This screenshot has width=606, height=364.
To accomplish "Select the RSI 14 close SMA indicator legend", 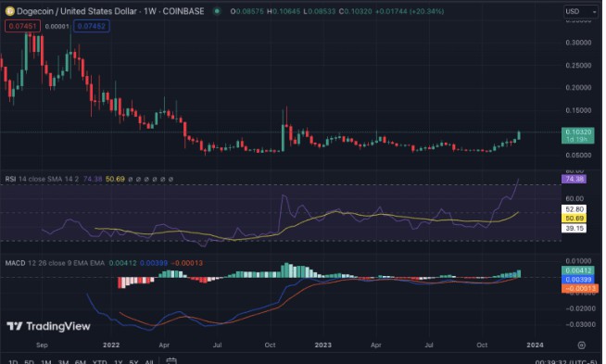I will (42, 180).
